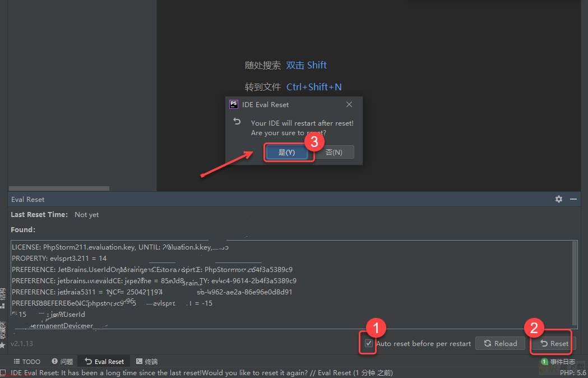Image resolution: width=588 pixels, height=378 pixels.
Task: Cancel reset with the 否(N) button
Action: point(334,152)
